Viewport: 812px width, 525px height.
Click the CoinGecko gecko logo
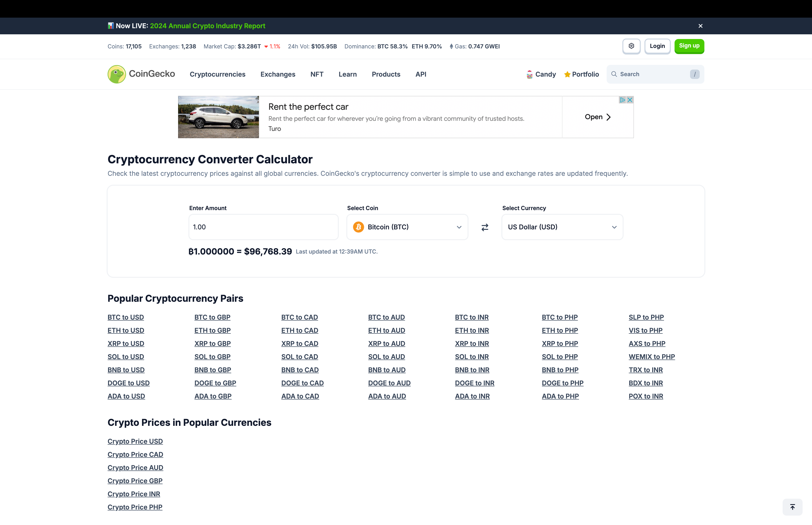click(x=117, y=74)
